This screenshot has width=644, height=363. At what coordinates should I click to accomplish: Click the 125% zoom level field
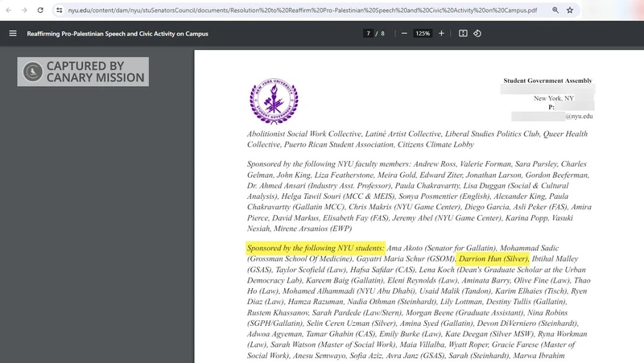pyautogui.click(x=421, y=33)
